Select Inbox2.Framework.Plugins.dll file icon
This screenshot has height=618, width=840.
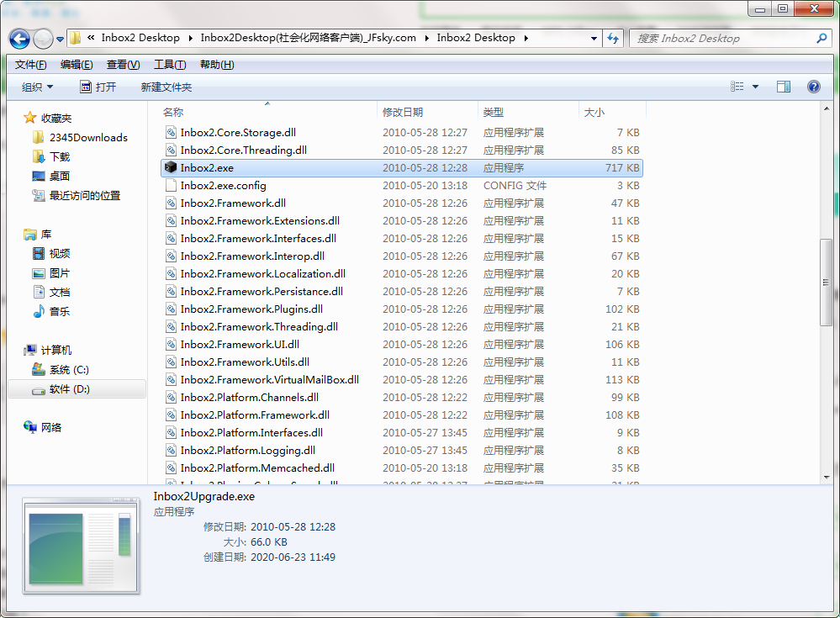(171, 309)
